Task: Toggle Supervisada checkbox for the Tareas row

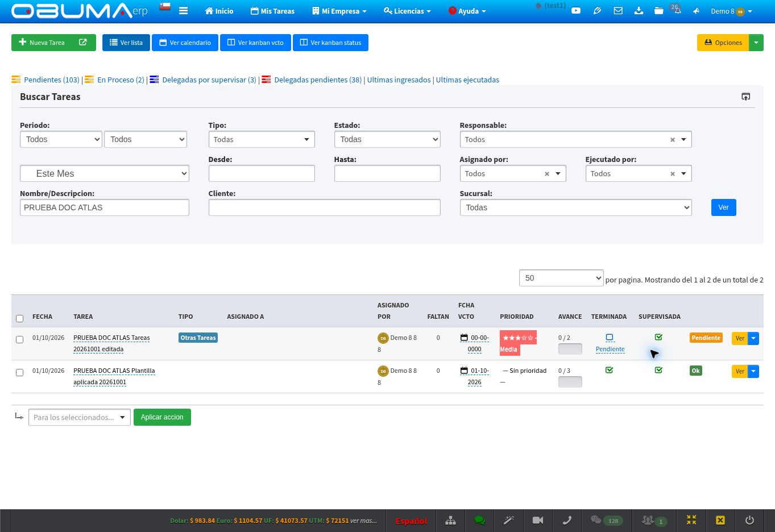Action: click(x=658, y=337)
